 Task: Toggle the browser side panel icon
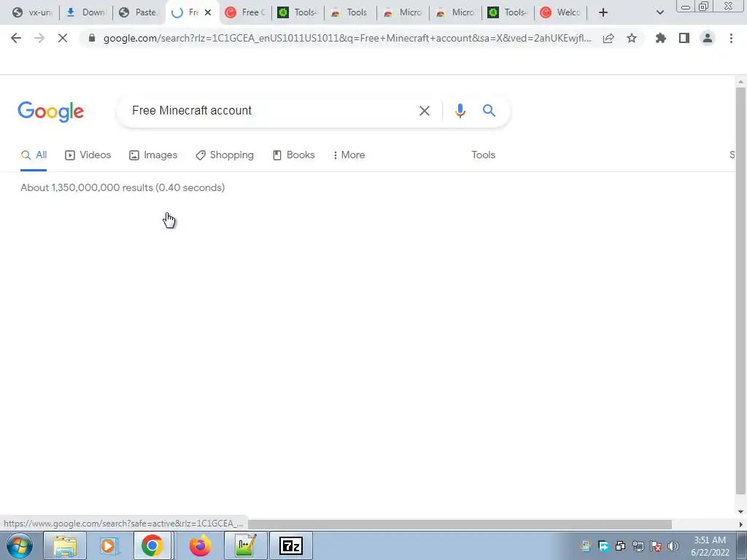pyautogui.click(x=684, y=38)
